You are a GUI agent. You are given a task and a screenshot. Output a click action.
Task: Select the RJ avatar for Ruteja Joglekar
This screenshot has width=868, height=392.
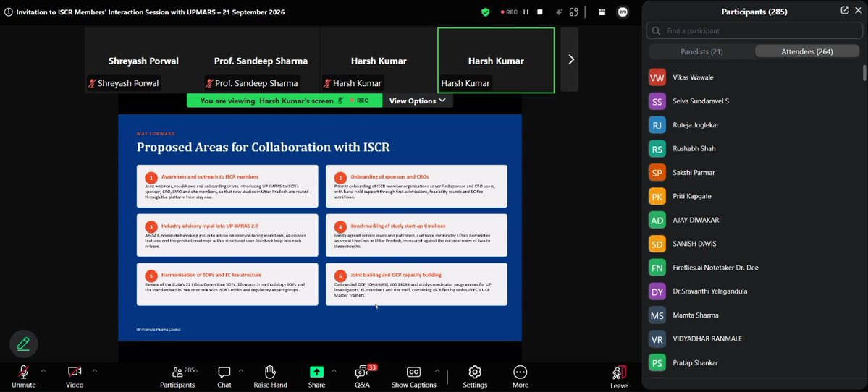click(657, 126)
